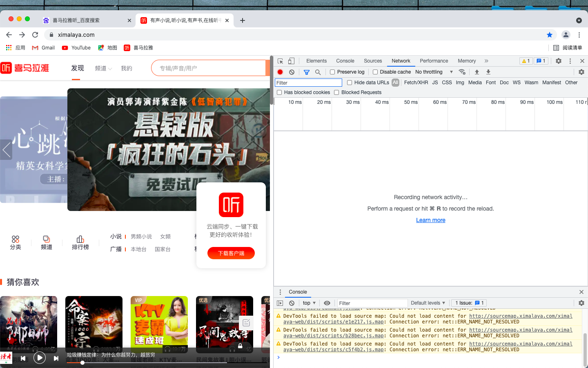Image resolution: width=588 pixels, height=368 pixels.
Task: Open the No throttling dropdown
Action: coord(434,72)
